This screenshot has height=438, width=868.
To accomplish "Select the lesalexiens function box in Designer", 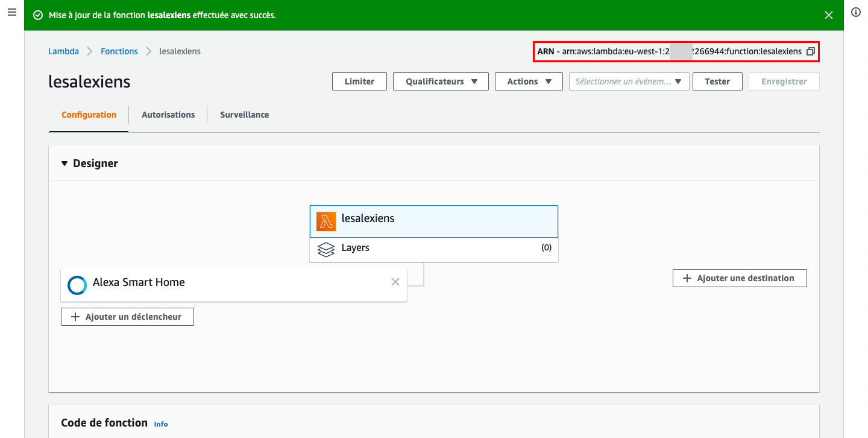I will point(434,221).
